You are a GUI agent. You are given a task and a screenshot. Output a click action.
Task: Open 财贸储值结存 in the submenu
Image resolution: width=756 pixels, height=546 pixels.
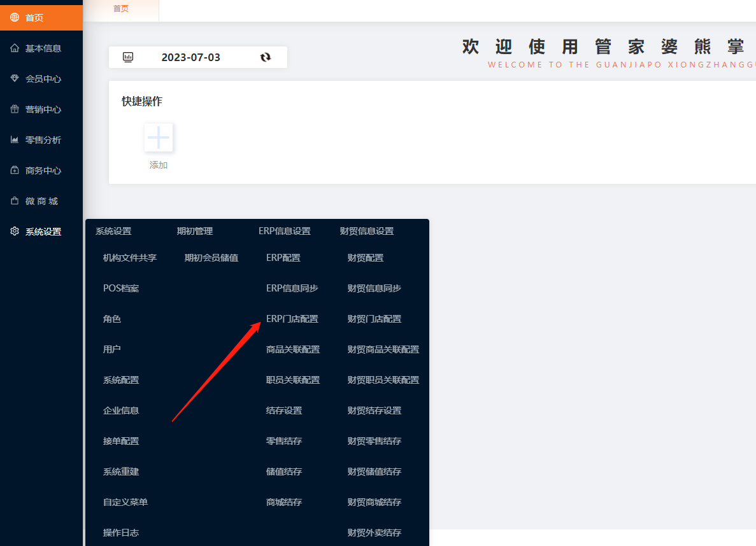[374, 472]
